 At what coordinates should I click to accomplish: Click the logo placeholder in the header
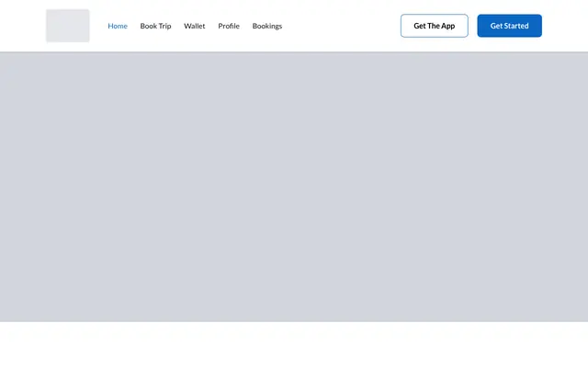pos(68,26)
